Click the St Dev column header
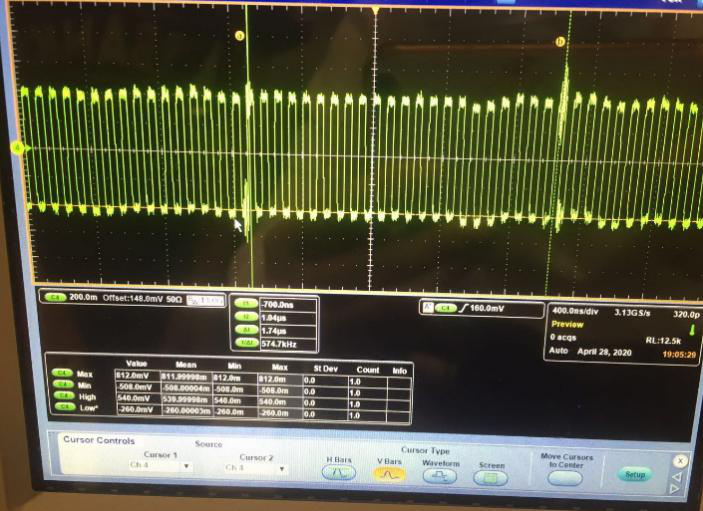 [325, 368]
